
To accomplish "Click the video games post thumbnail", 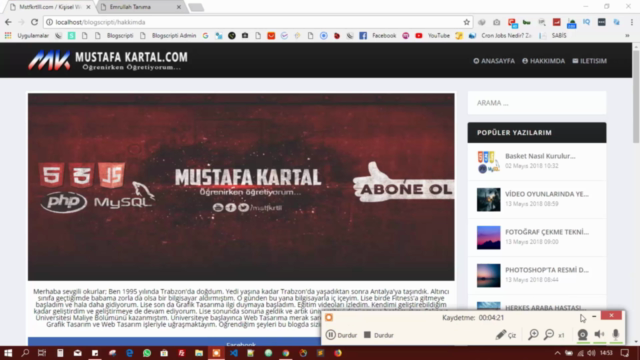I will point(489,200).
